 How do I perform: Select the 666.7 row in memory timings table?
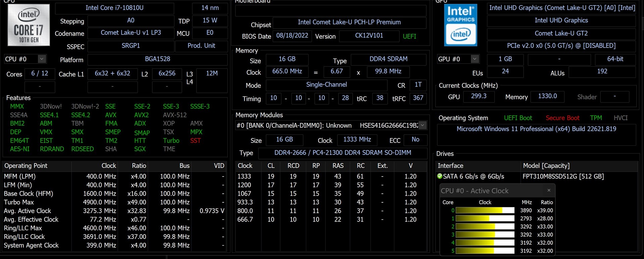pos(331,219)
